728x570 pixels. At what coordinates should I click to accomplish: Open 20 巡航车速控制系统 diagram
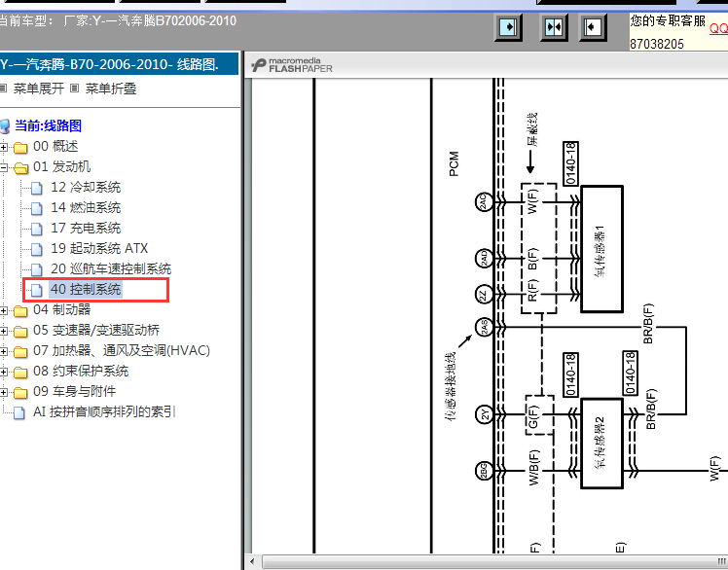point(111,268)
